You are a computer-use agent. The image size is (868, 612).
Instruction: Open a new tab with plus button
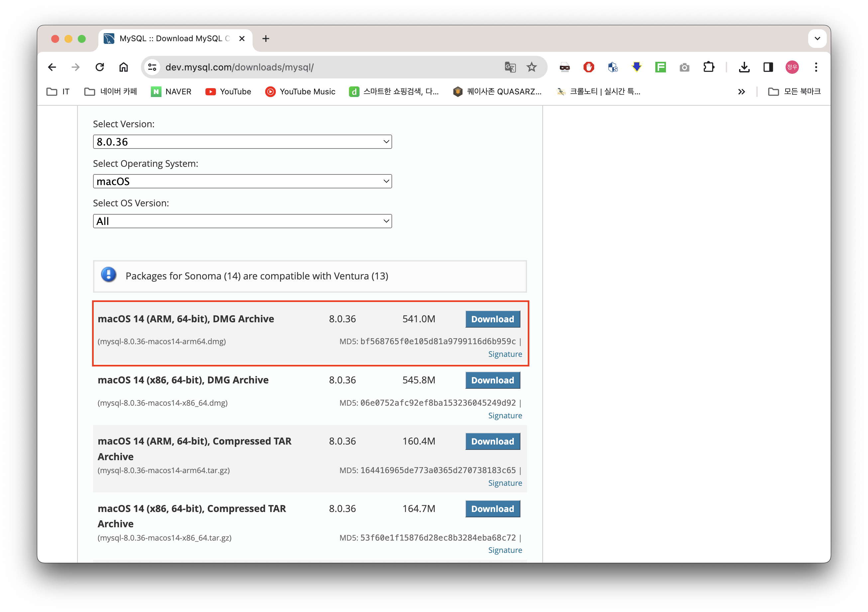pyautogui.click(x=266, y=39)
